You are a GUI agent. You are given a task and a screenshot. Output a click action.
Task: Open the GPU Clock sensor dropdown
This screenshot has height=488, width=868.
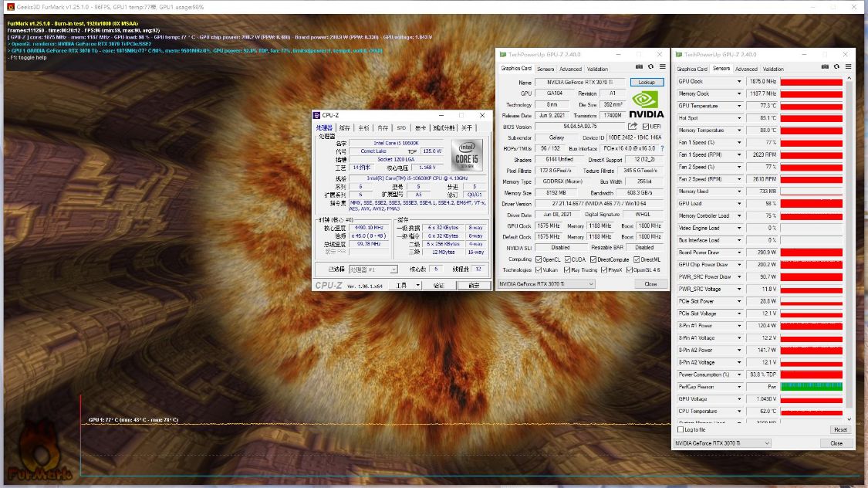738,81
